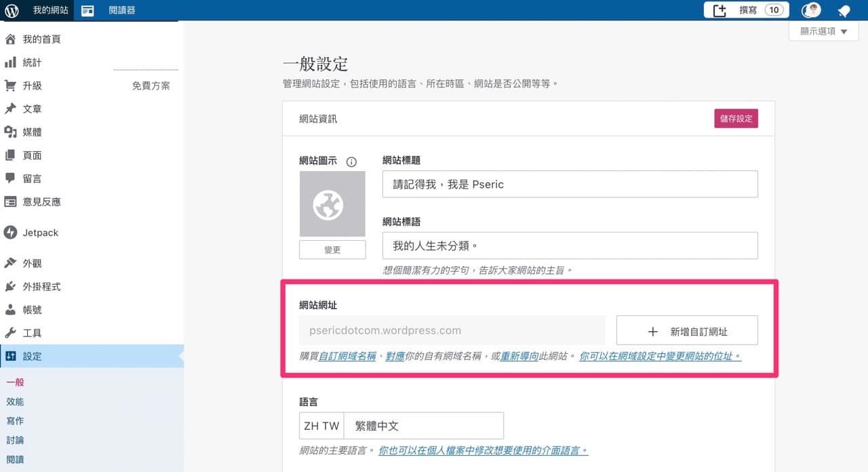
Task: Click the new post plus icon
Action: [x=719, y=10]
